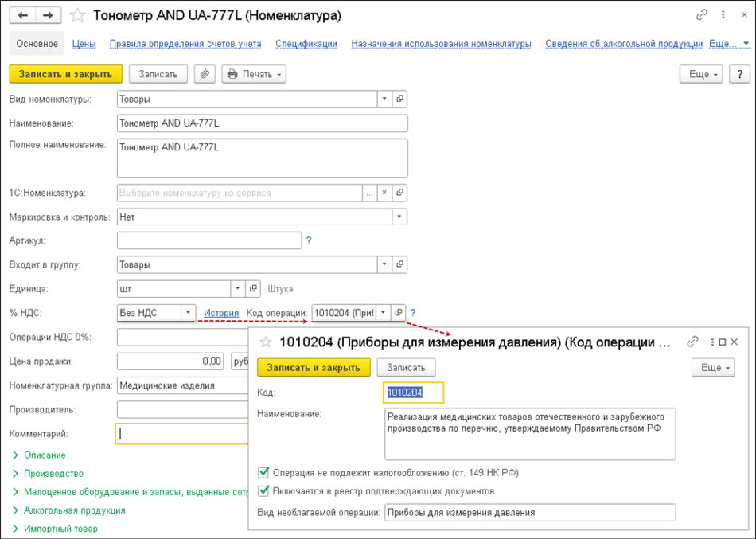This screenshot has height=539, width=756.
Task: Uncheck Операция не подлежит налогообложению checkbox
Action: point(264,472)
